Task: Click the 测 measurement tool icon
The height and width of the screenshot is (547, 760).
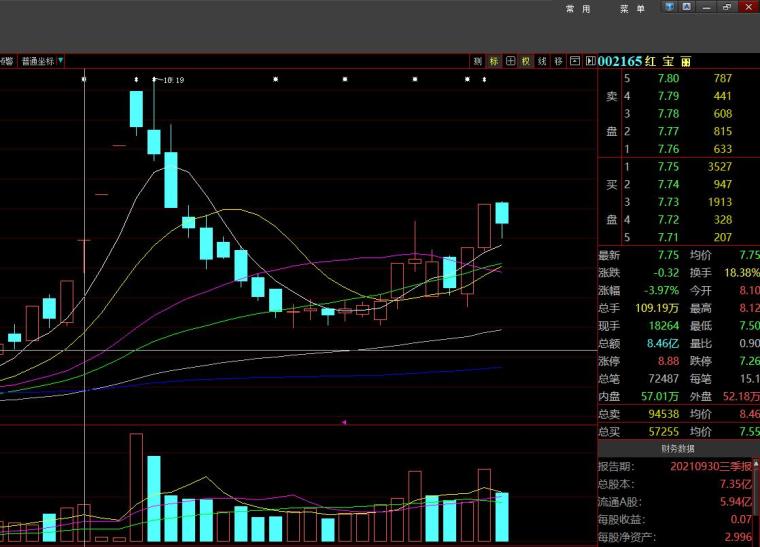Action: [x=478, y=61]
